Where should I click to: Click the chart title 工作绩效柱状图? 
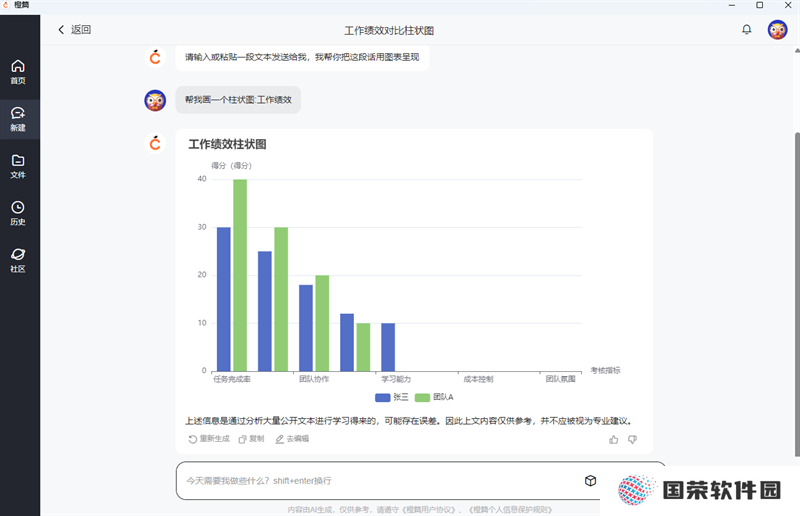tap(228, 144)
